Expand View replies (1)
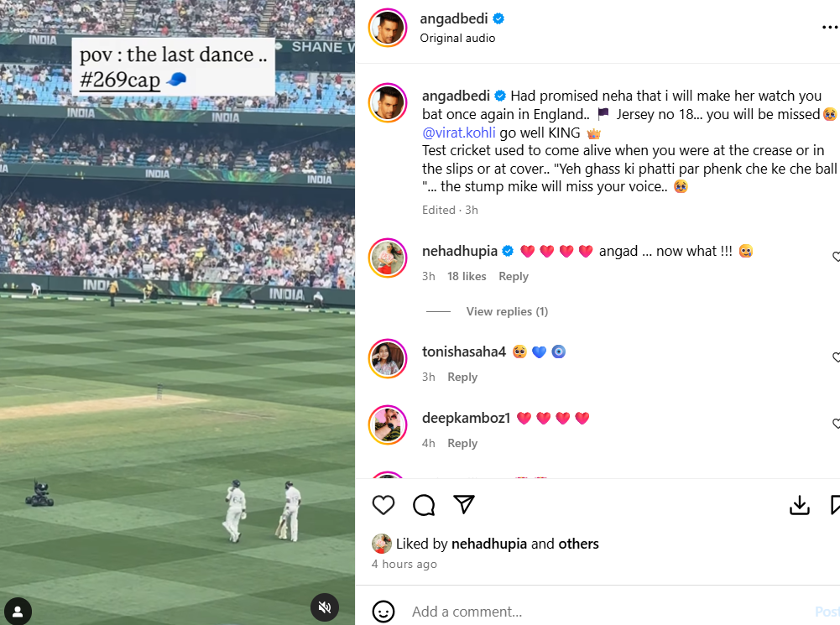This screenshot has width=840, height=625. [507, 311]
